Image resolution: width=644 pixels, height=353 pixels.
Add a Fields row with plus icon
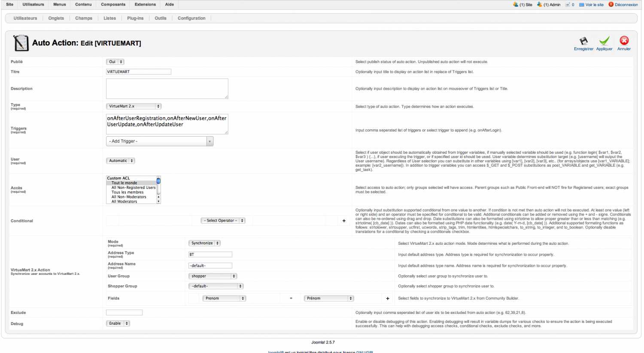click(x=388, y=298)
